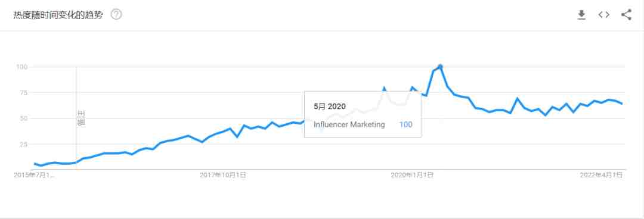Download the trend data as CSV
Screen dimensions: 644x219
pos(581,15)
